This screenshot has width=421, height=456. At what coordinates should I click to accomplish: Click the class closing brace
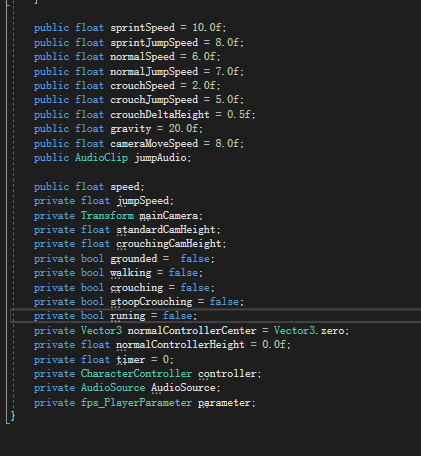coord(13,416)
